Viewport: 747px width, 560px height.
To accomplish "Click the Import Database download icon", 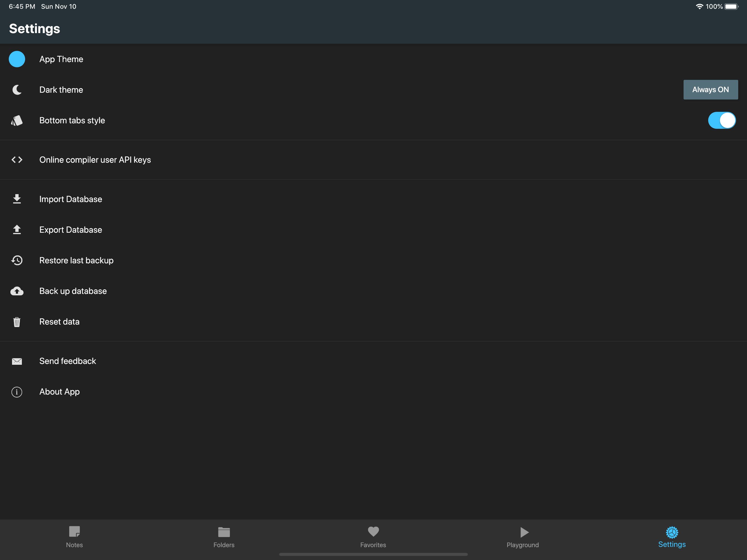I will [17, 199].
